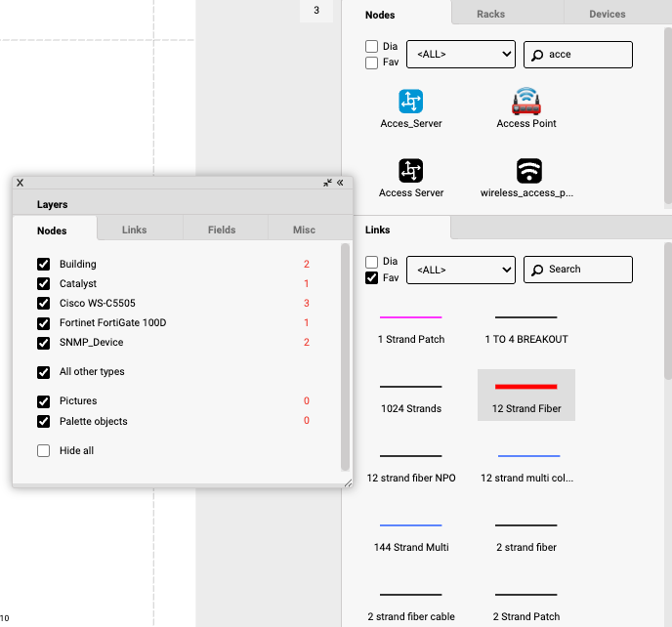
Task: Pick the black Access Server icon
Action: tap(410, 171)
